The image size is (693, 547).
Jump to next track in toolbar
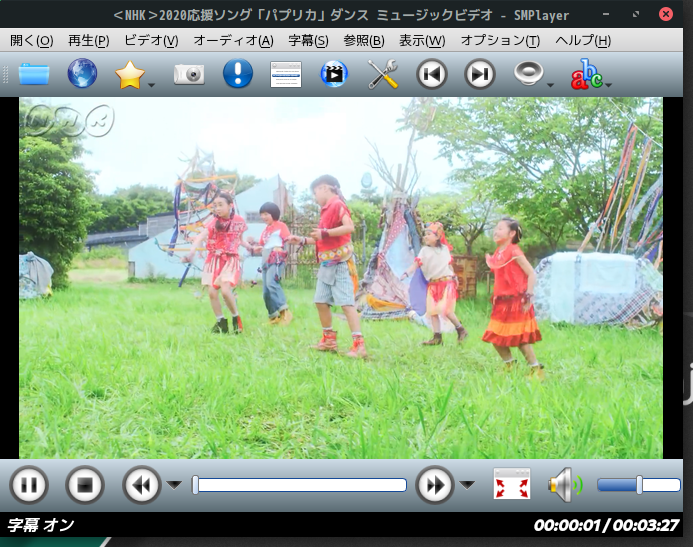480,74
